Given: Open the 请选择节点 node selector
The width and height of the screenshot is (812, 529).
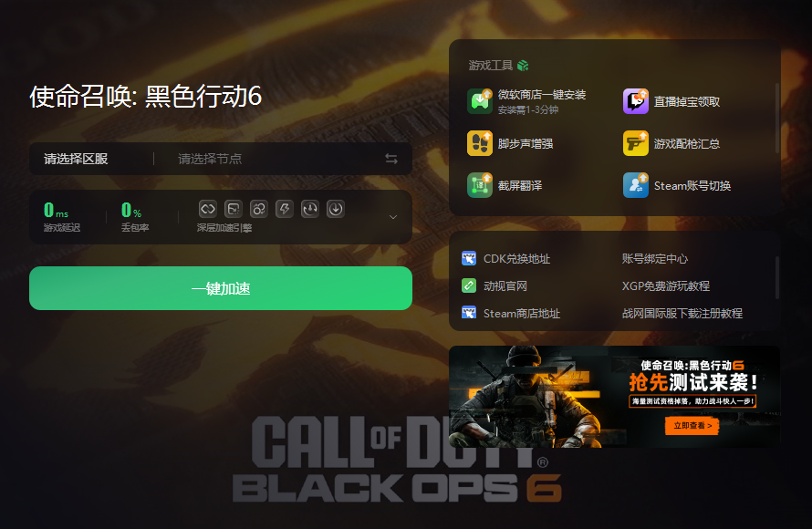Looking at the screenshot, I should coord(210,159).
